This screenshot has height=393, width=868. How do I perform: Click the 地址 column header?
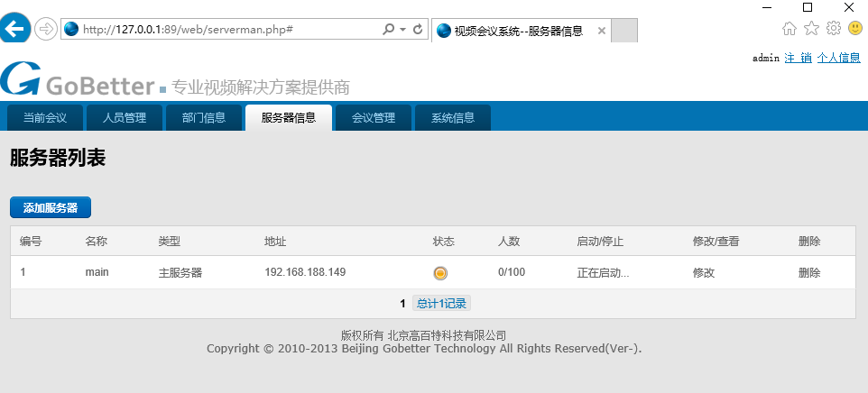pos(276,242)
